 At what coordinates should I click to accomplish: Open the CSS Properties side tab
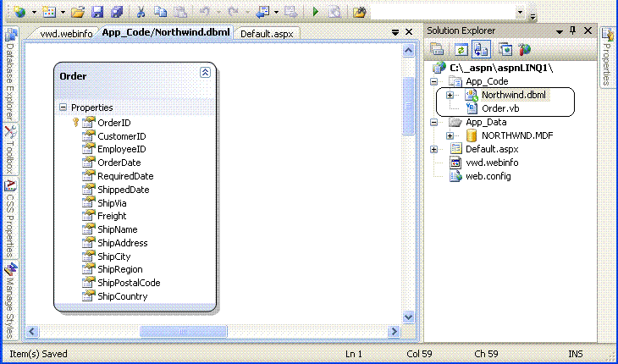point(10,218)
